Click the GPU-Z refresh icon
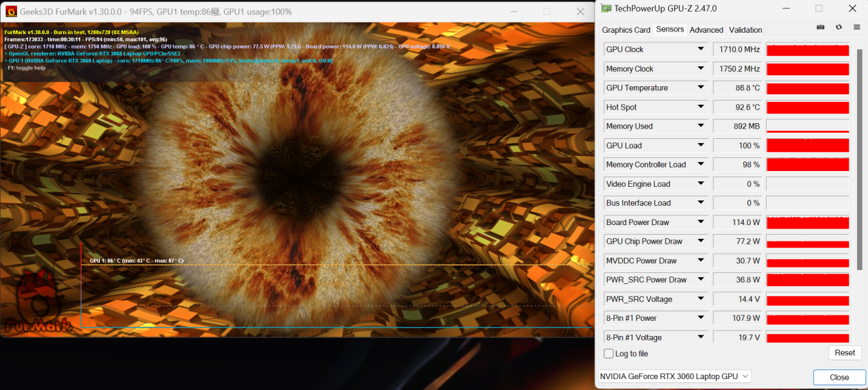868x390 pixels. (x=839, y=27)
